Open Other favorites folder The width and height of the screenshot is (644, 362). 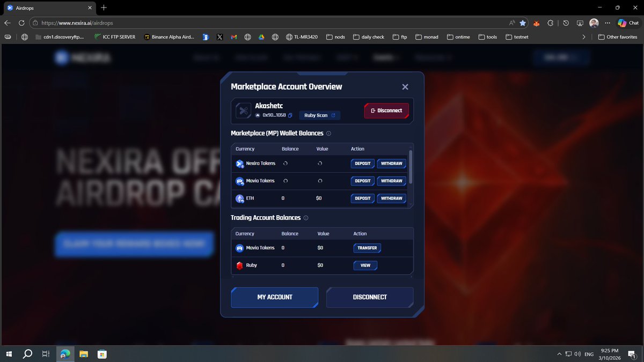tap(618, 37)
